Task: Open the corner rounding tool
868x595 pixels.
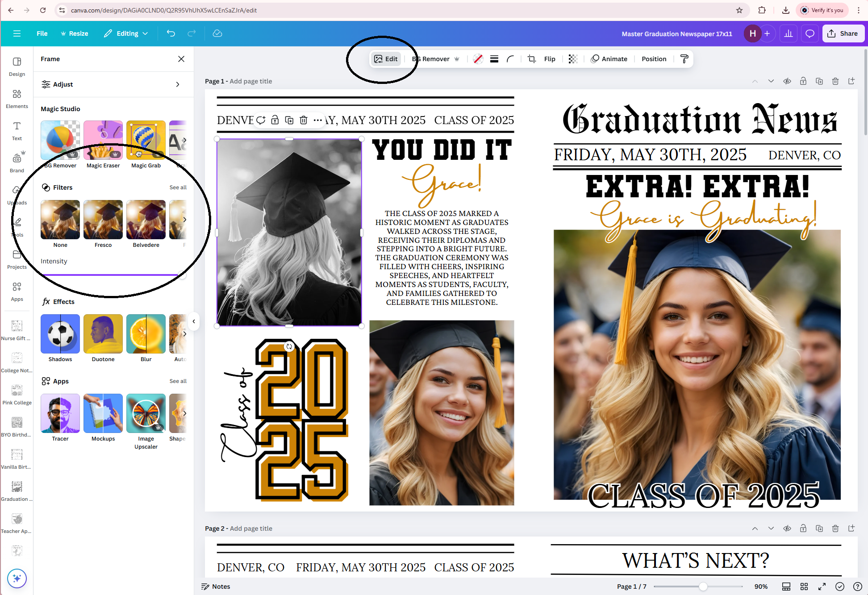Action: pos(510,59)
